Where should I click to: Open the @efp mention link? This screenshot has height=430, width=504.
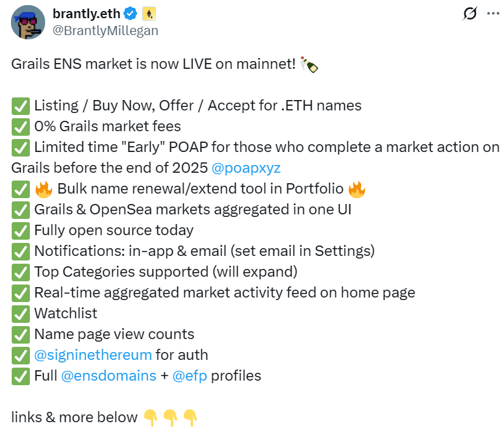pyautogui.click(x=190, y=375)
